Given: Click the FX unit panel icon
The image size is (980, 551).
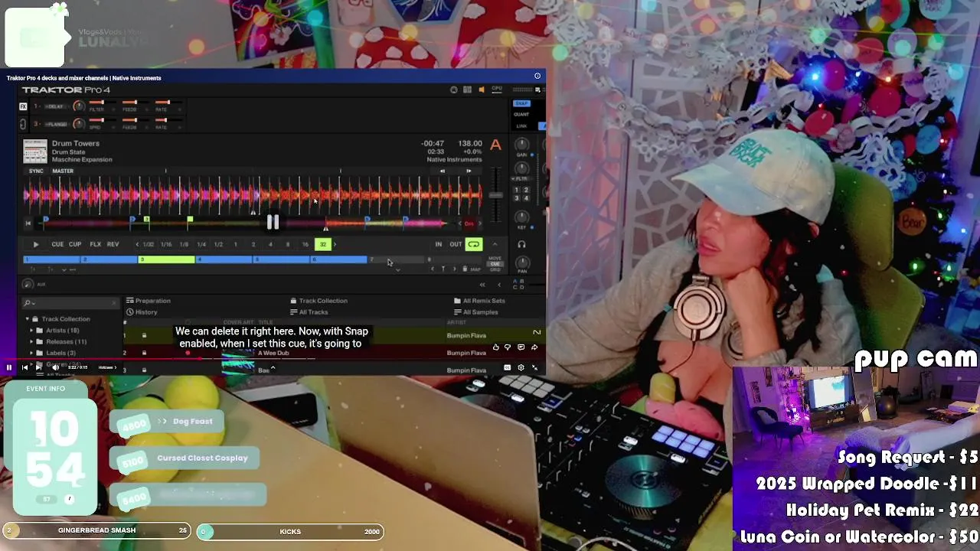Looking at the screenshot, I should click(x=23, y=106).
